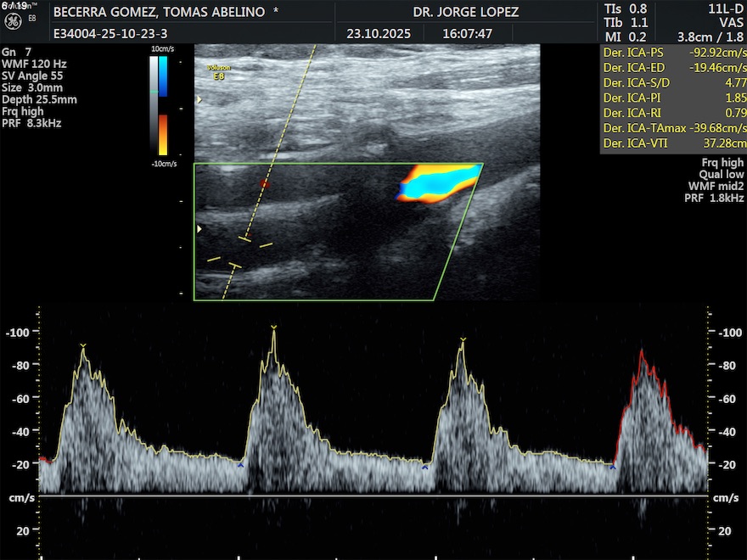Click the blue color flow region in vessel
This screenshot has width=747, height=560.
click(x=441, y=182)
